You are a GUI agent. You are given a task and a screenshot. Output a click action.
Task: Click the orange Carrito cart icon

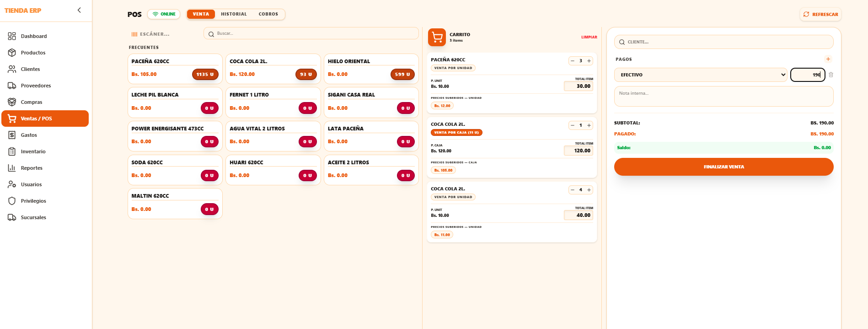(x=437, y=37)
